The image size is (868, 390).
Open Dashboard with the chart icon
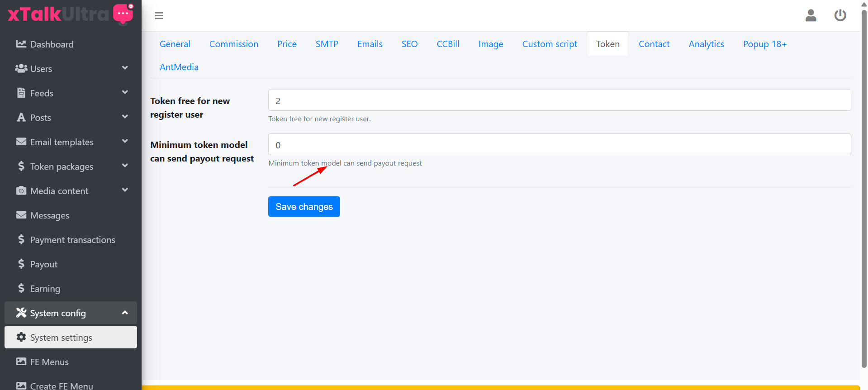(x=21, y=44)
